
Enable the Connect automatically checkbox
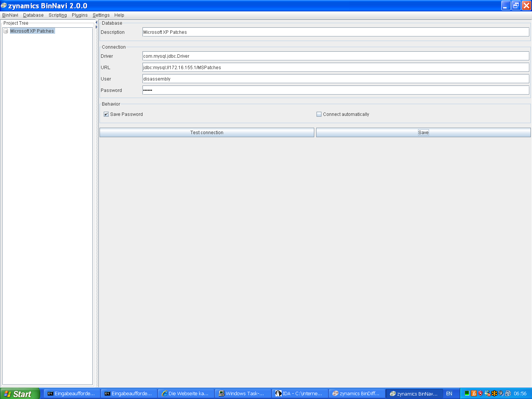[x=319, y=114]
